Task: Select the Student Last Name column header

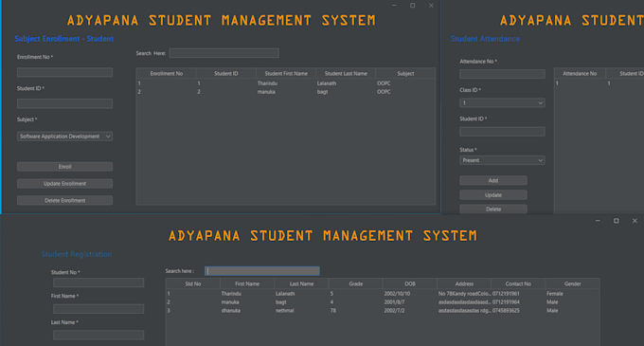Action: tap(346, 74)
